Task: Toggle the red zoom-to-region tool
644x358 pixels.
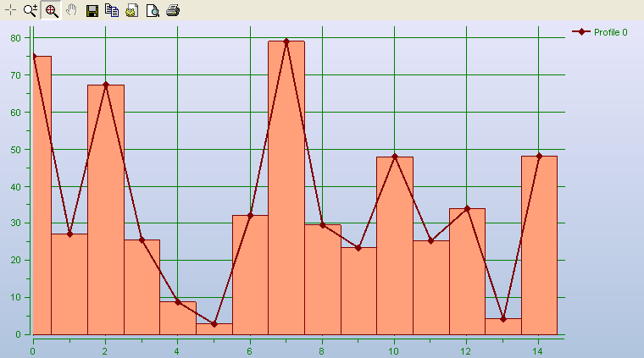Action: pos(52,10)
